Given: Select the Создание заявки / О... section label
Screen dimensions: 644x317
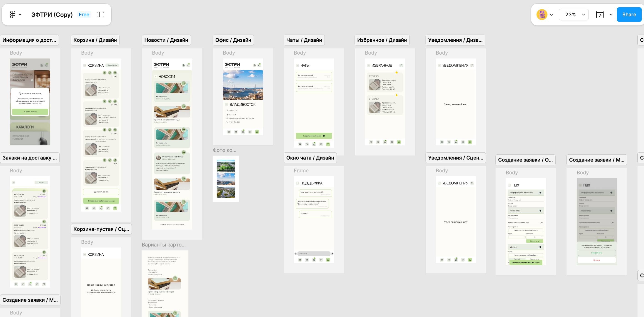Looking at the screenshot, I should point(525,160).
